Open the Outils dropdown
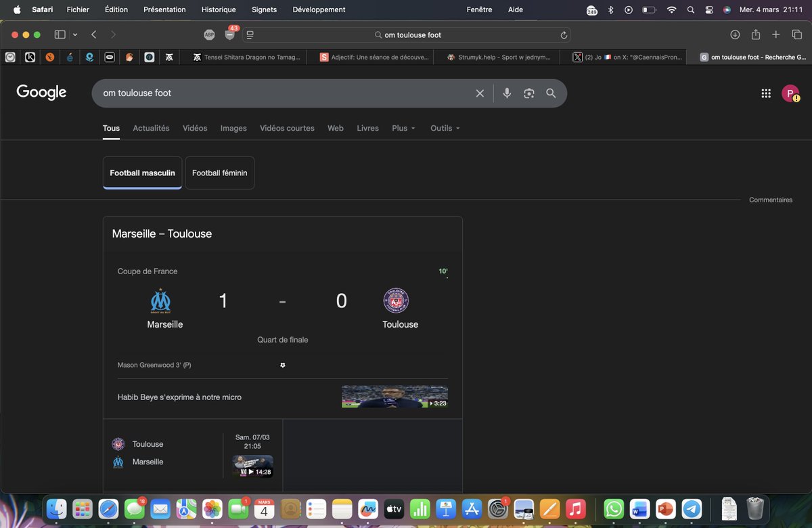812x528 pixels. pos(445,128)
